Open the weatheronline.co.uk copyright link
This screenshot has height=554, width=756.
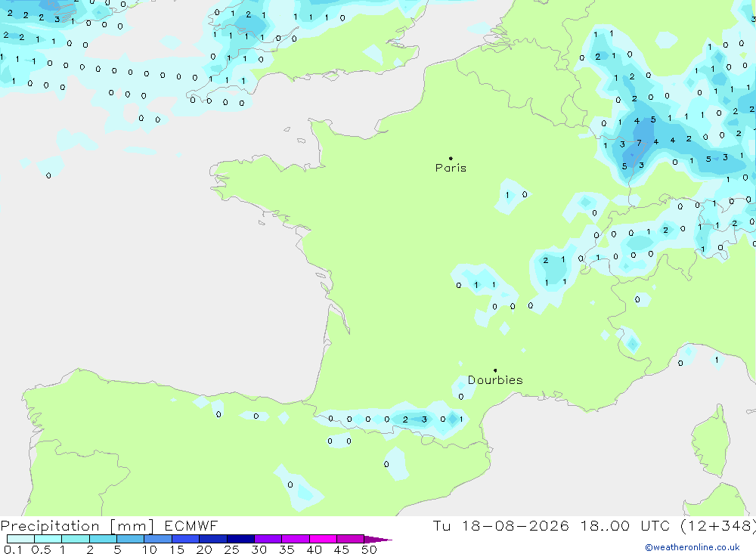[692, 547]
